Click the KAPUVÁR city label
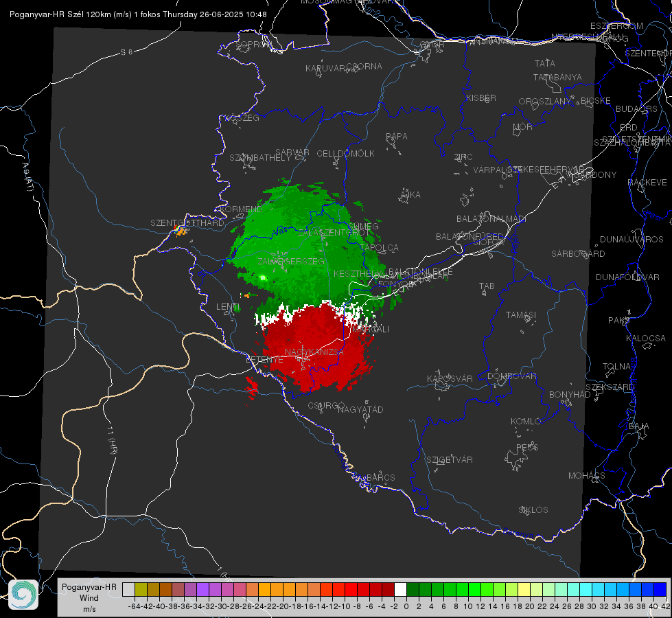Image resolution: width=672 pixels, height=618 pixels. pos(326,69)
